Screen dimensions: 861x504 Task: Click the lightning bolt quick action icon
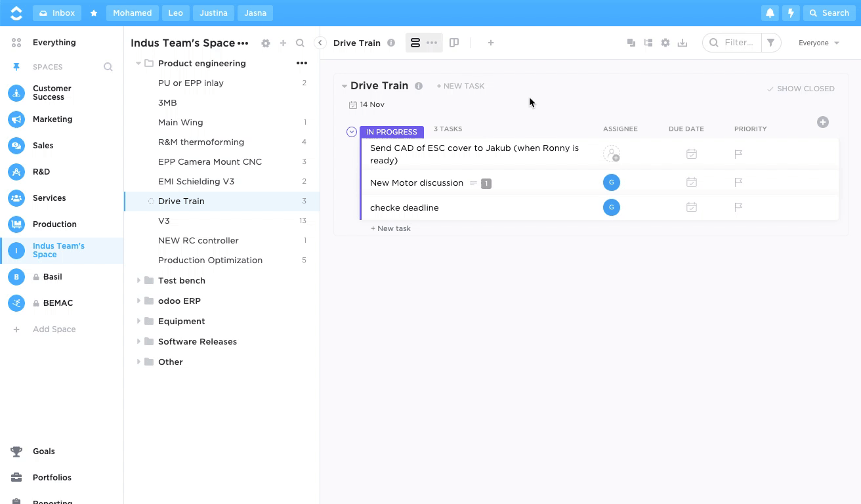[791, 13]
